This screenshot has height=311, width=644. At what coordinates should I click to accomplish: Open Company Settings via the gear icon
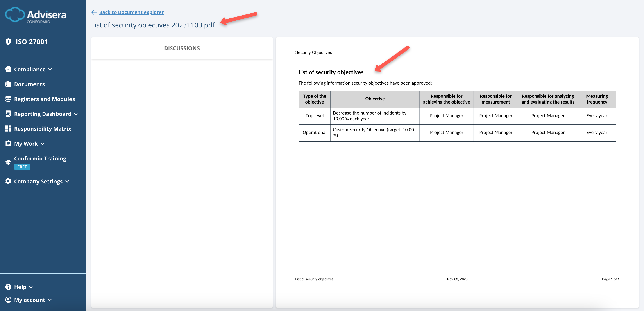(8, 181)
